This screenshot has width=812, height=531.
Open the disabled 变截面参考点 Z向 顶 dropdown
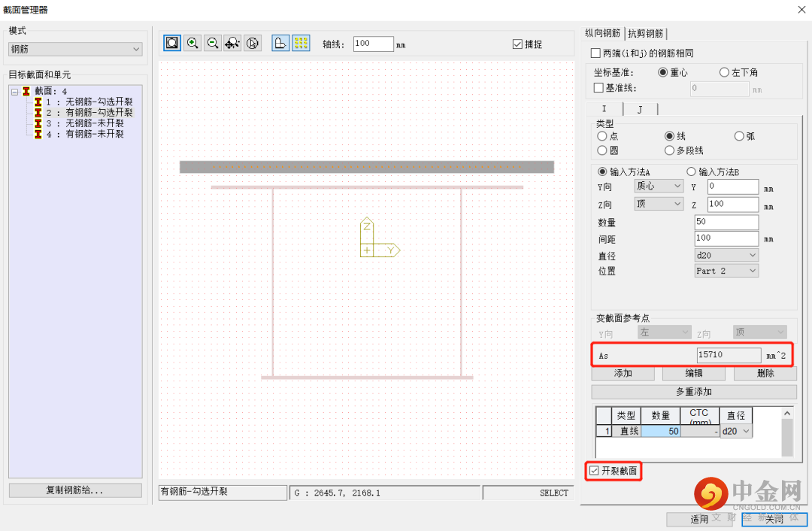[759, 332]
